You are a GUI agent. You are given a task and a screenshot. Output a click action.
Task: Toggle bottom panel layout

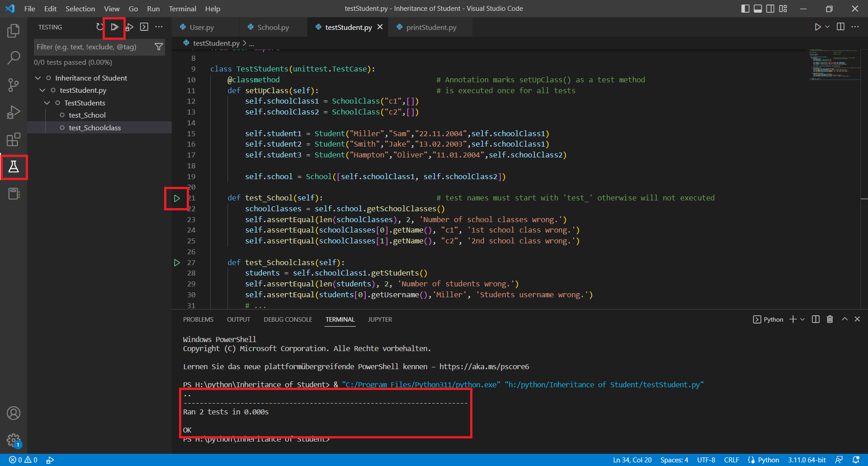[758, 9]
